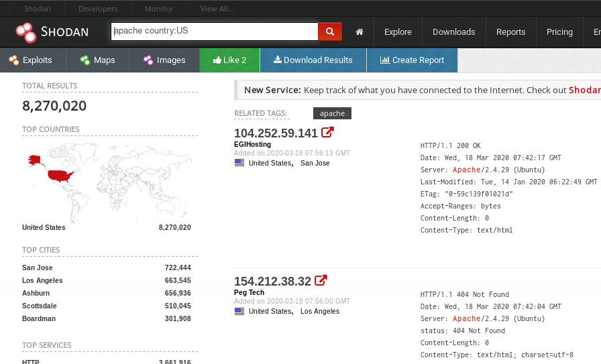Viewport: 601px width, 364px height.
Task: Click the US flag next to San Jose result
Action: point(239,163)
